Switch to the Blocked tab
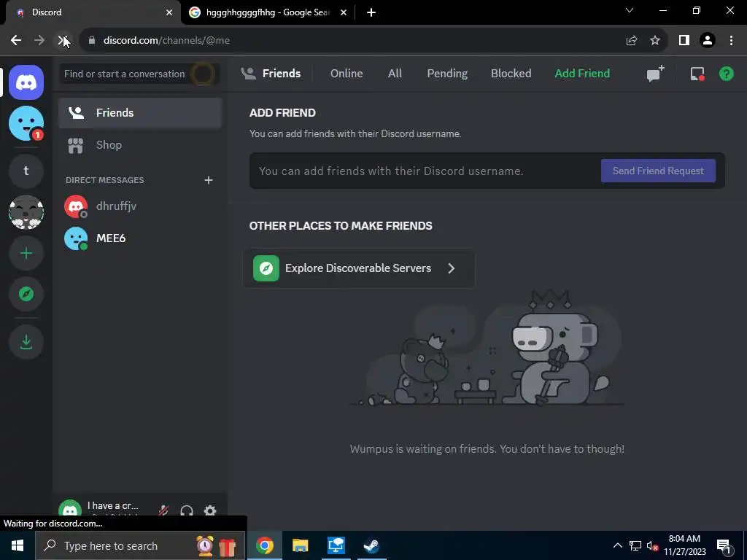The image size is (747, 560). click(511, 74)
